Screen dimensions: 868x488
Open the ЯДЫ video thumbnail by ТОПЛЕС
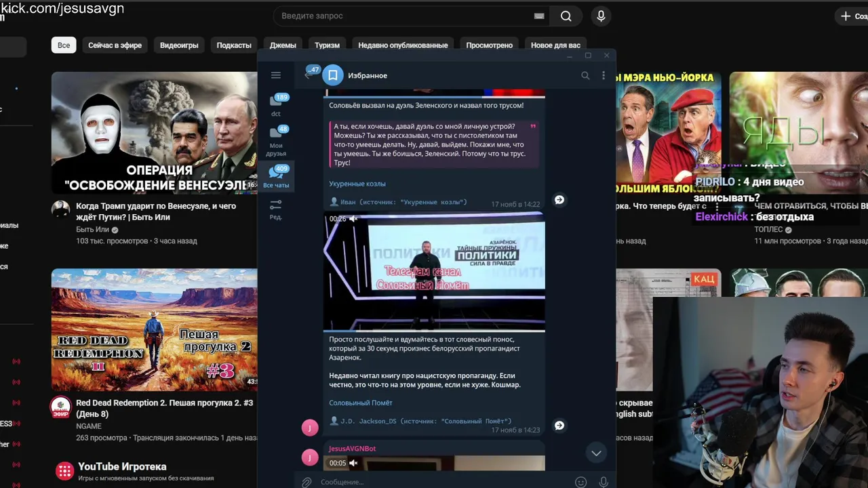point(798,133)
